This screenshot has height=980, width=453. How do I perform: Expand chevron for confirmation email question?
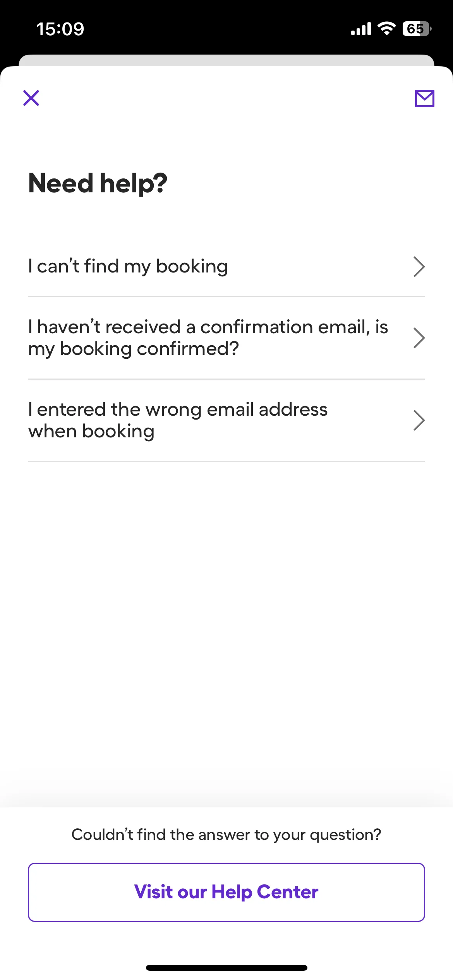pos(419,338)
